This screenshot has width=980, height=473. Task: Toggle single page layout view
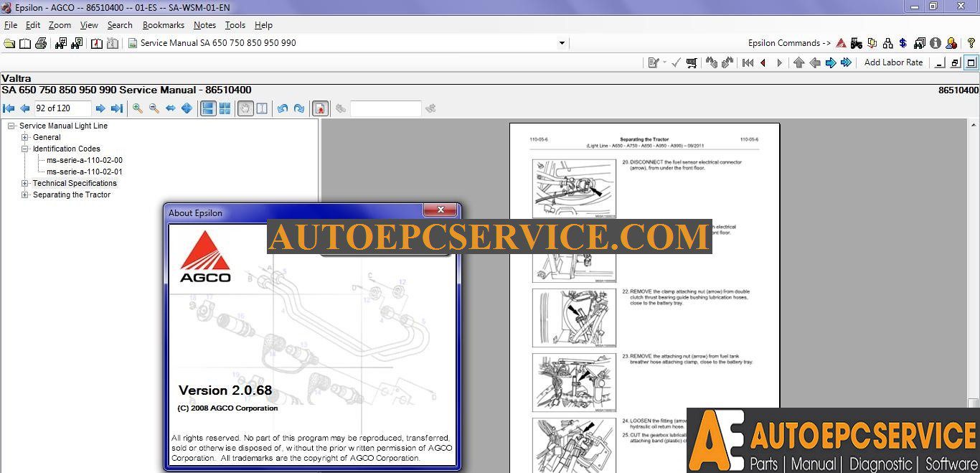[x=207, y=108]
